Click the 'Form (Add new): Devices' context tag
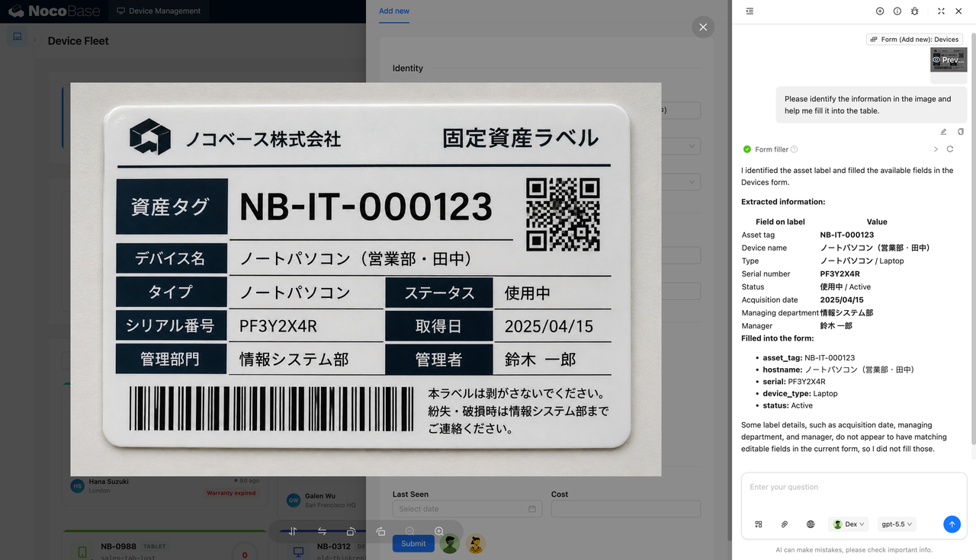The image size is (976, 560). click(914, 39)
